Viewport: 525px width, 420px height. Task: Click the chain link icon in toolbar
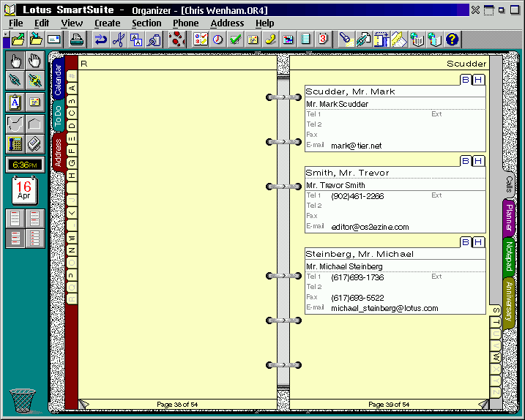[364, 40]
